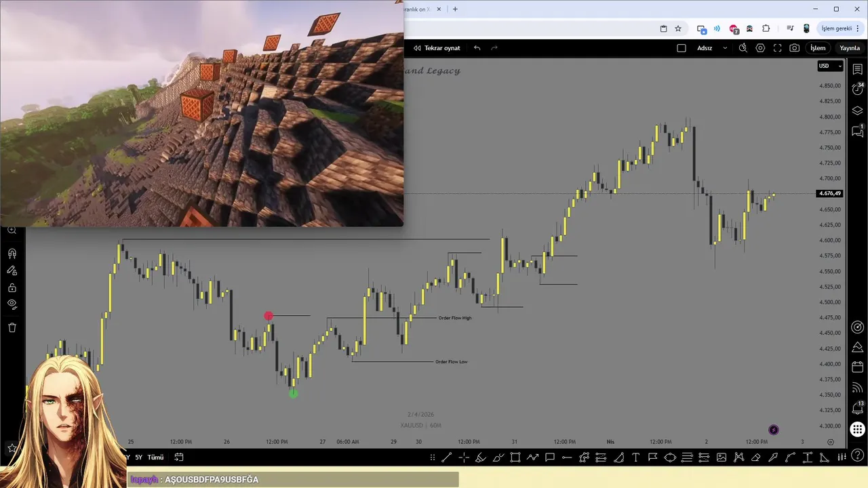Open a new Chrome tab
868x488 pixels.
455,9
